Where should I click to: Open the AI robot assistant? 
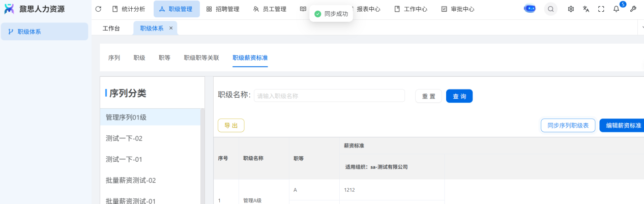pos(530,9)
